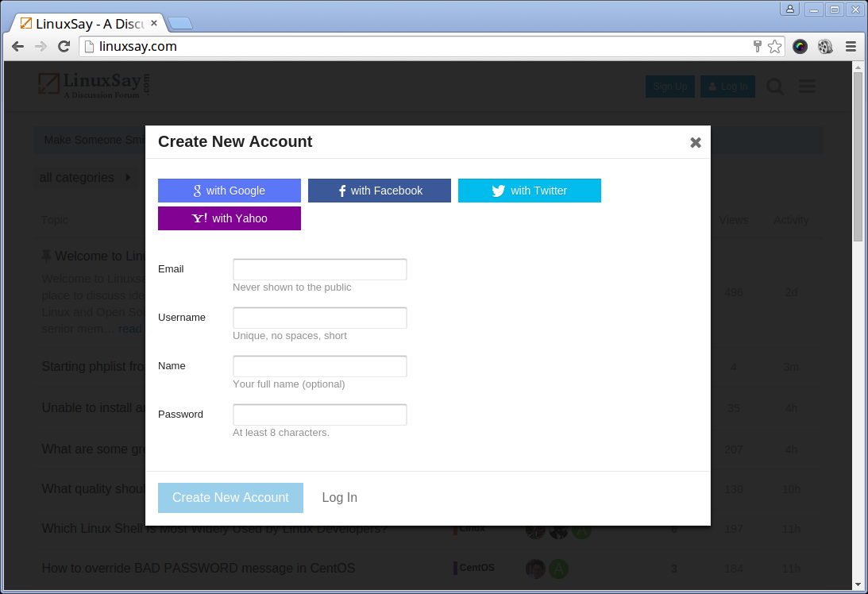Sort by Activity column header

tap(791, 220)
